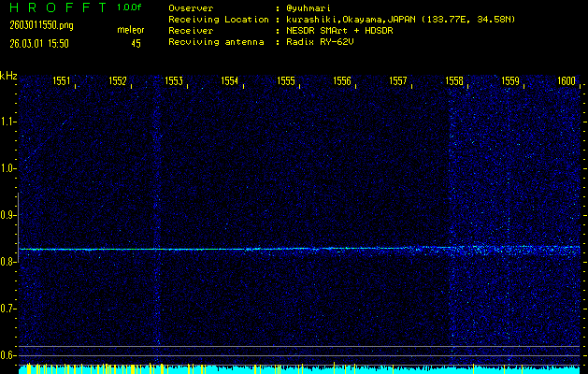This screenshot has height=374, width=588.
Task: Click the 1559 time marker
Action: click(x=510, y=81)
